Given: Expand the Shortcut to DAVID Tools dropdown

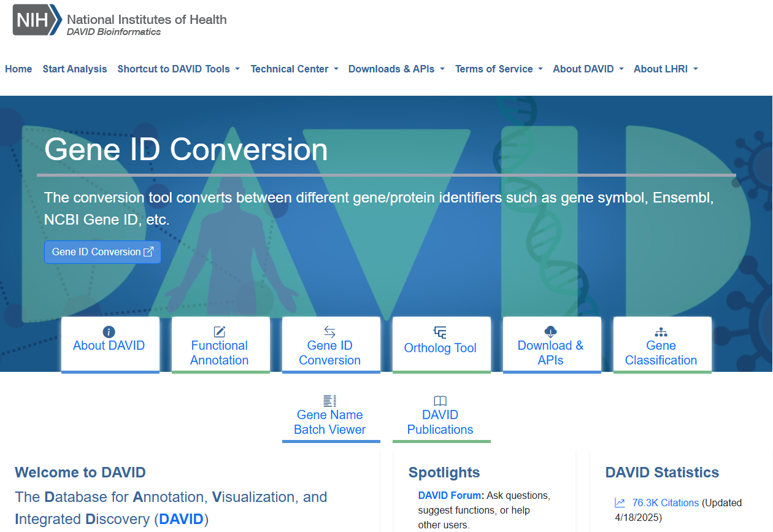Looking at the screenshot, I should (x=179, y=69).
